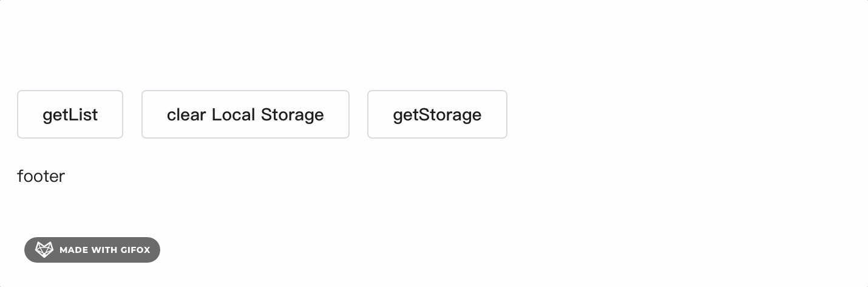Click the Gifox fox logo icon
This screenshot has height=287, width=868.
pyautogui.click(x=44, y=250)
